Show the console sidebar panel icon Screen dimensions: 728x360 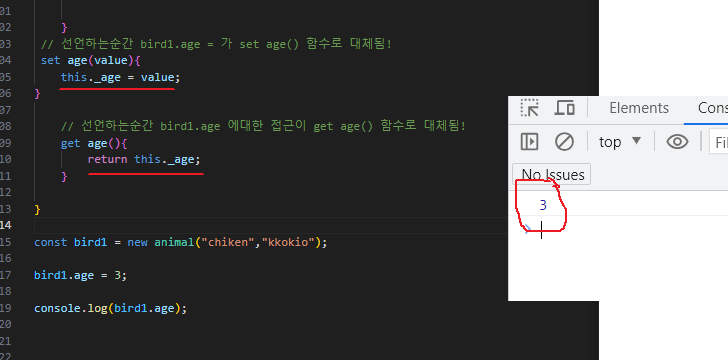pyautogui.click(x=529, y=142)
